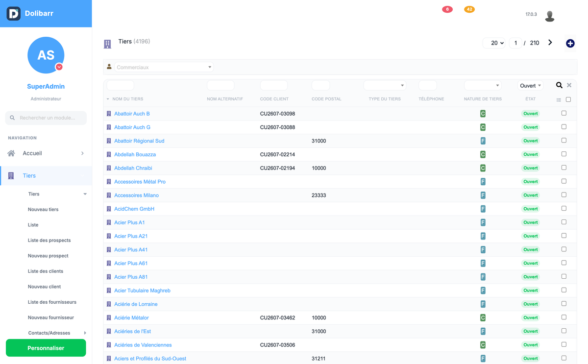Click building icon beside Aciéries de l'Est
Viewport: 588px width, 364px height.
click(109, 331)
